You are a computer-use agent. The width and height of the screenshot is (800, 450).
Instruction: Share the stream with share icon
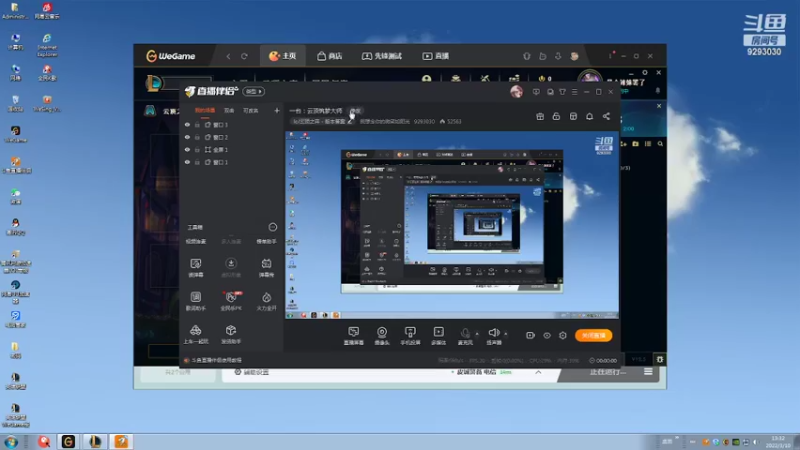pos(606,116)
